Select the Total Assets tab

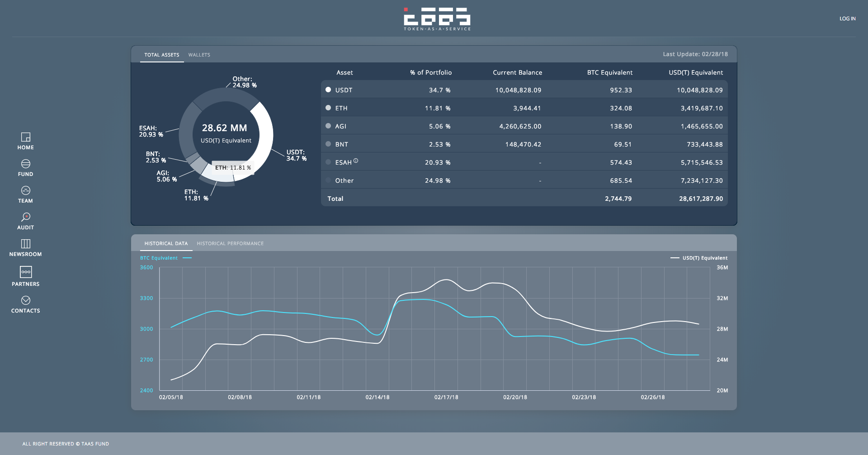(x=162, y=55)
